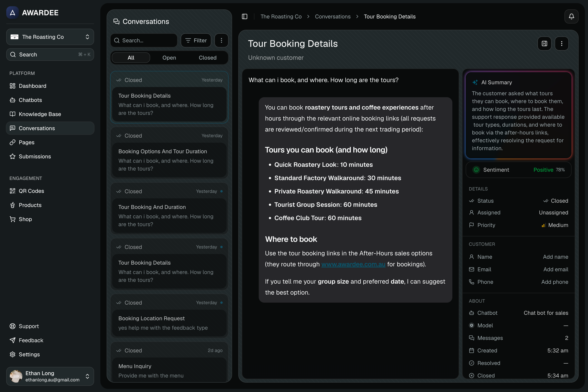The width and height of the screenshot is (588, 392).
Task: Click the Assigned person icon
Action: click(x=472, y=212)
